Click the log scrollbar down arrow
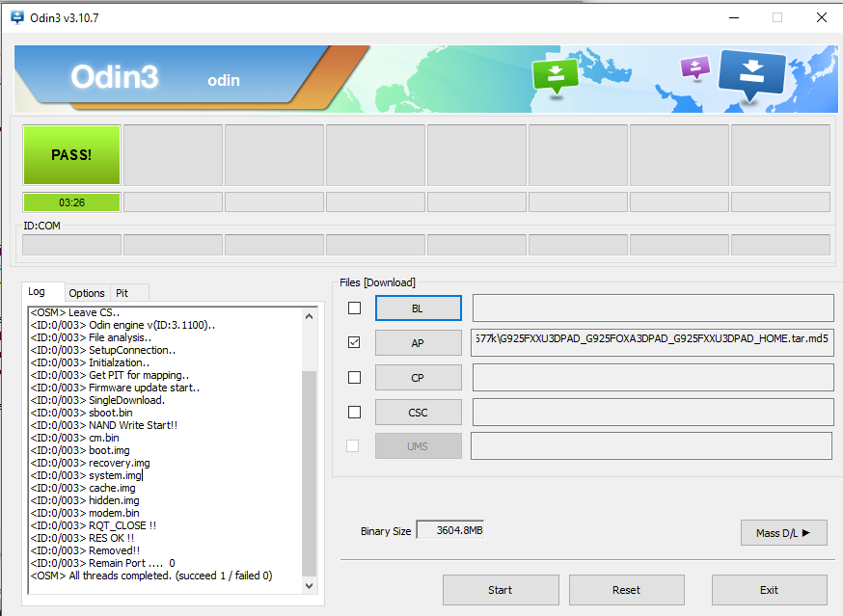 310,586
